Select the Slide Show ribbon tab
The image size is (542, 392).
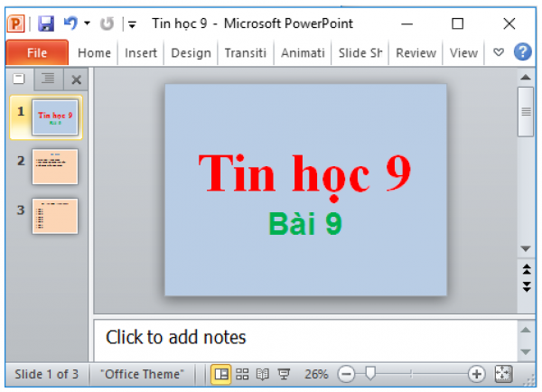click(360, 53)
